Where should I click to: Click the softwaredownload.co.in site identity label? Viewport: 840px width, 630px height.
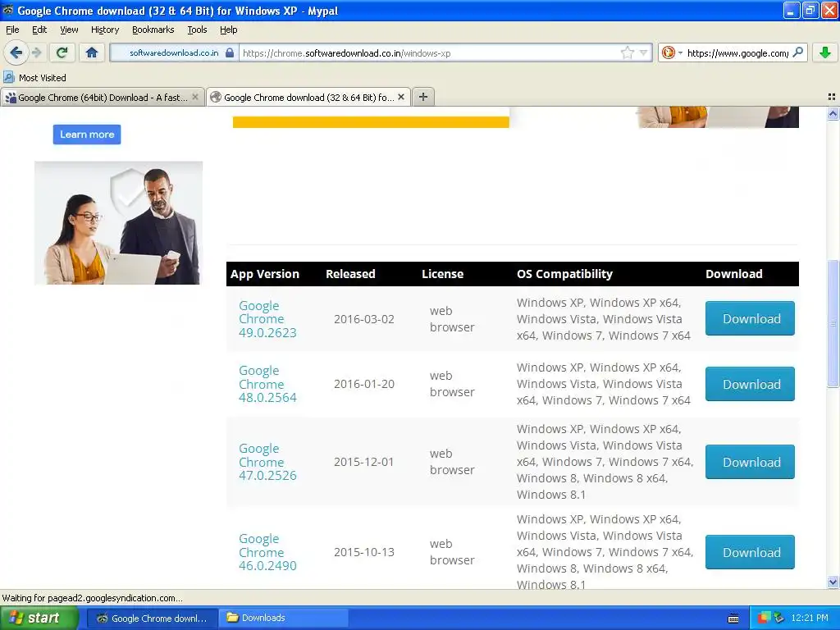point(174,53)
